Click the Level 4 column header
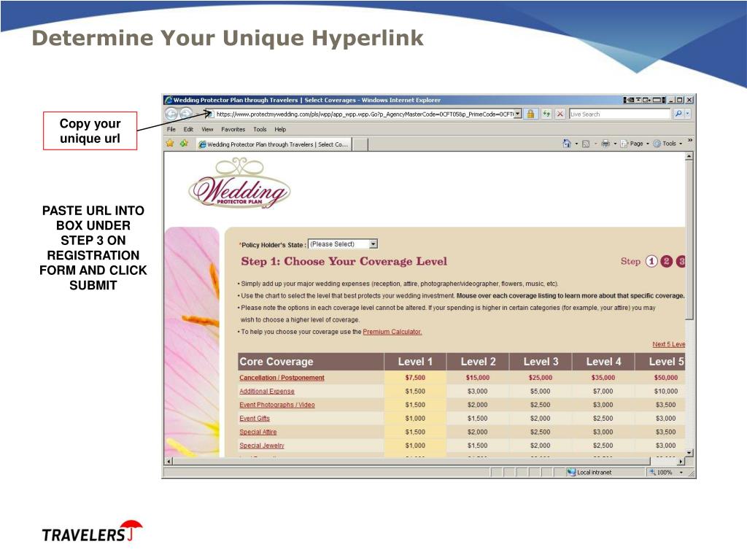747x560 pixels. coord(603,362)
